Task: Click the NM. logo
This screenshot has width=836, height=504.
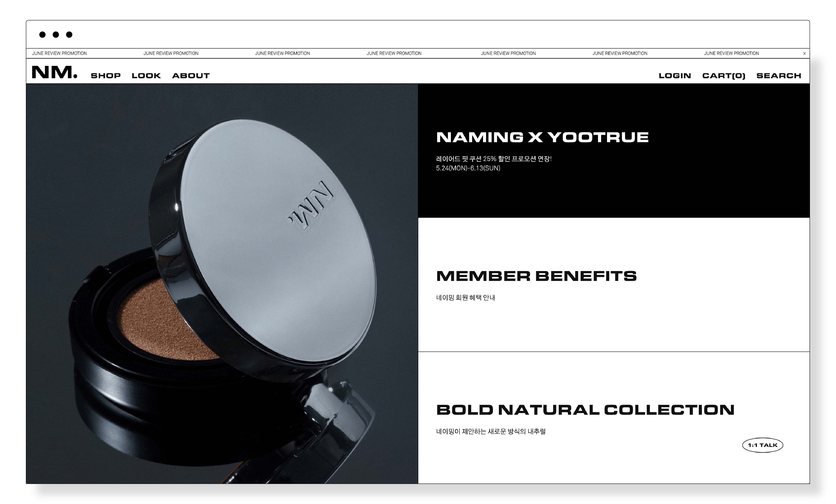Action: (55, 72)
